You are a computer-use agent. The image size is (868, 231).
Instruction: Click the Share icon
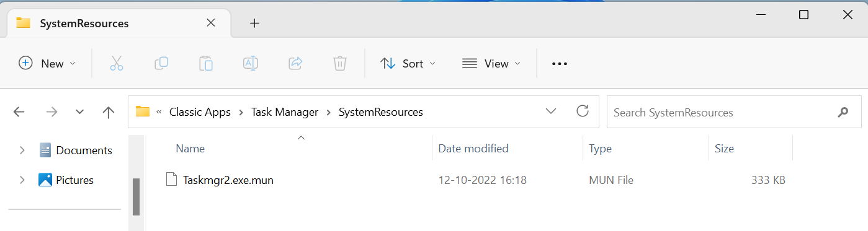(295, 63)
